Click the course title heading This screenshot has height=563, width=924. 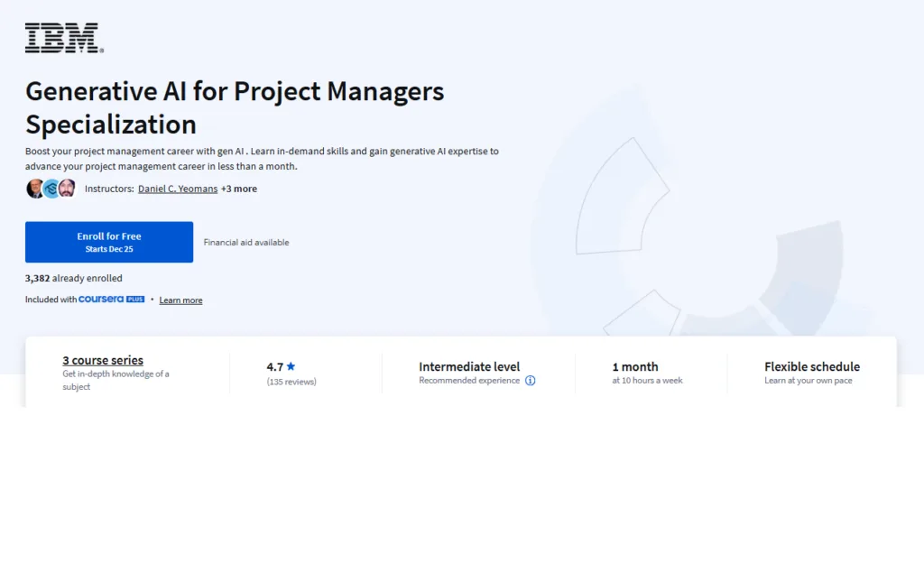coord(235,107)
